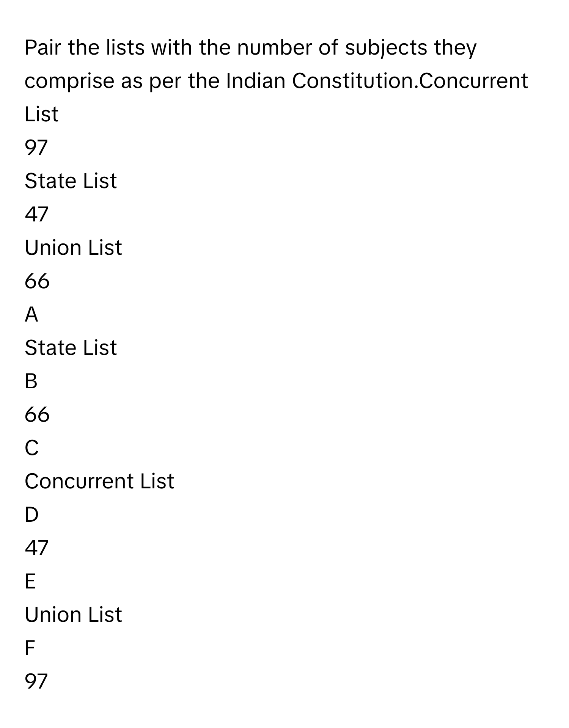
Task: Select option letter E
Action: 30,581
